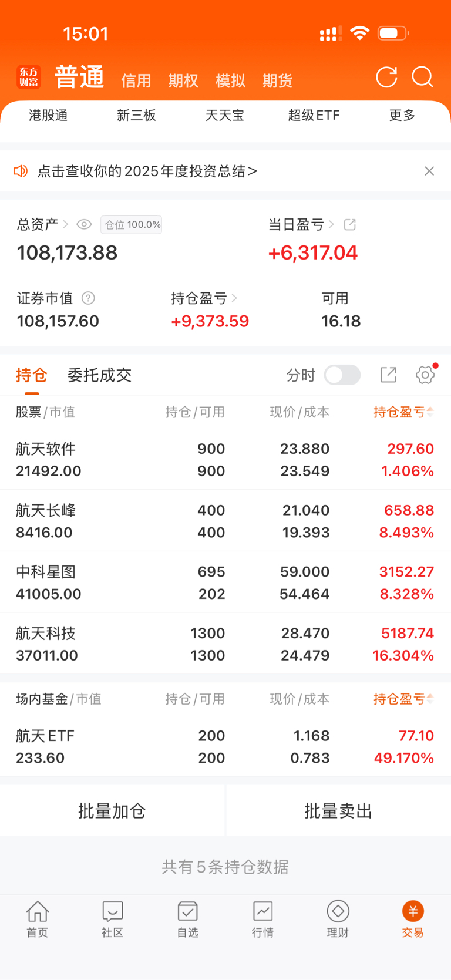This screenshot has width=451, height=980.
Task: Hide total assets with the eye icon
Action: tap(84, 224)
